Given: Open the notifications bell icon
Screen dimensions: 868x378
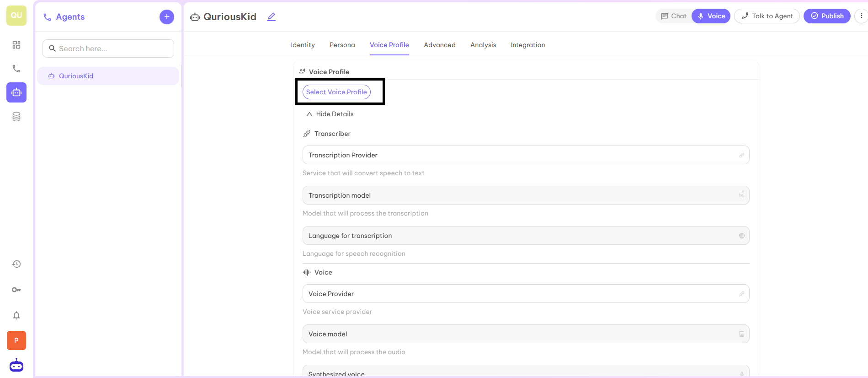Looking at the screenshot, I should [16, 315].
